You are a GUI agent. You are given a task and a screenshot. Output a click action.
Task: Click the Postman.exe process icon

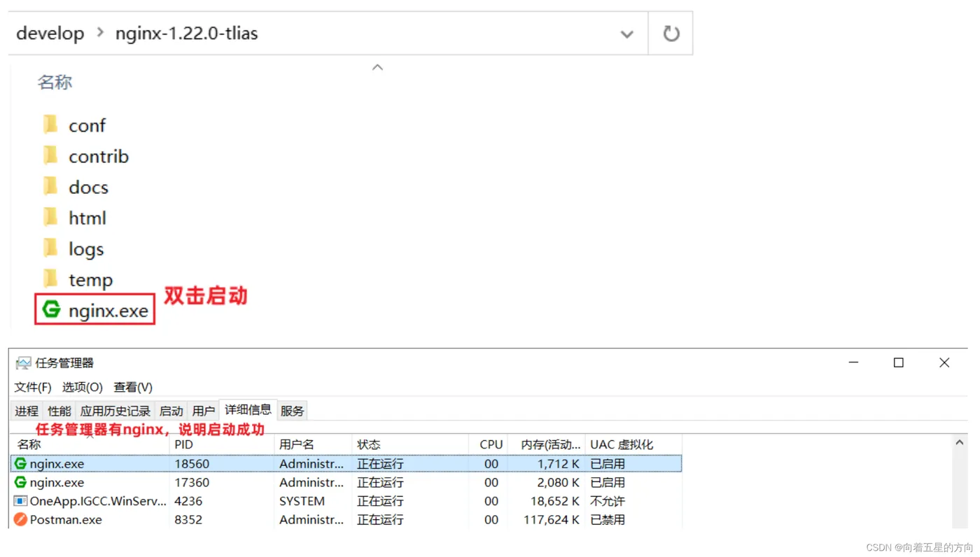pyautogui.click(x=20, y=519)
